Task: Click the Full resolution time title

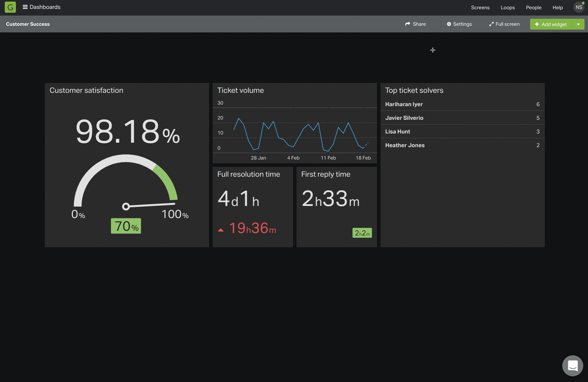Action: coord(249,174)
